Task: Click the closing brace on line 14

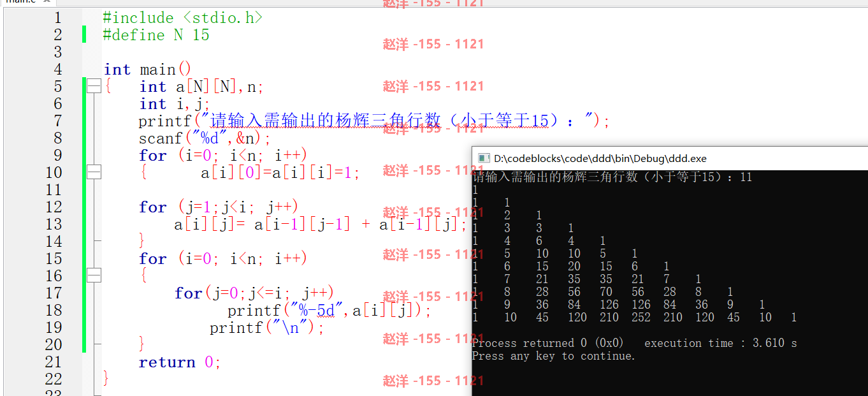Action: [x=142, y=242]
